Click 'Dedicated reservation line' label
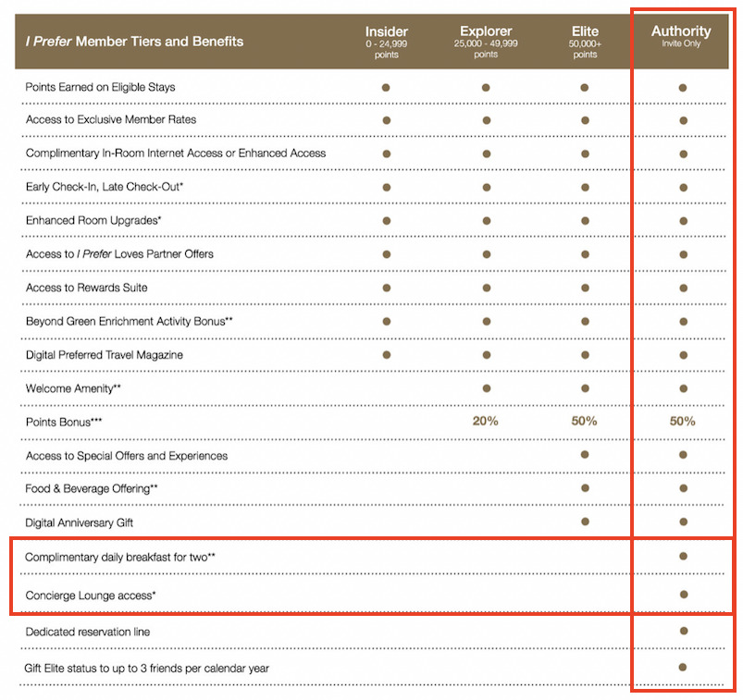 coord(88,632)
